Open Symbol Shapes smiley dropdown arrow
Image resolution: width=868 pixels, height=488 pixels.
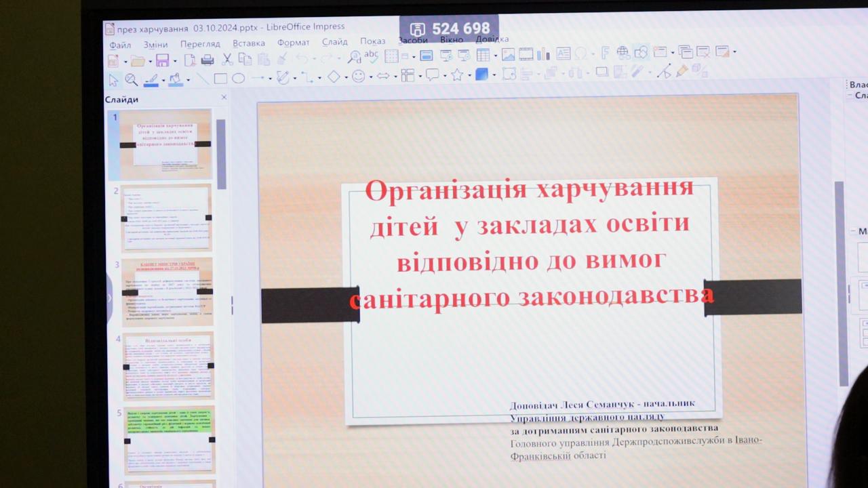click(370, 77)
